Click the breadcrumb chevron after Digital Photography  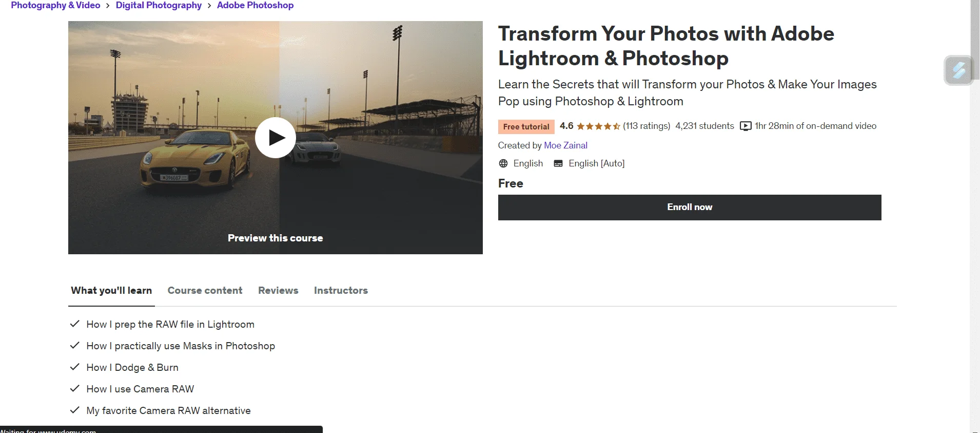click(209, 6)
